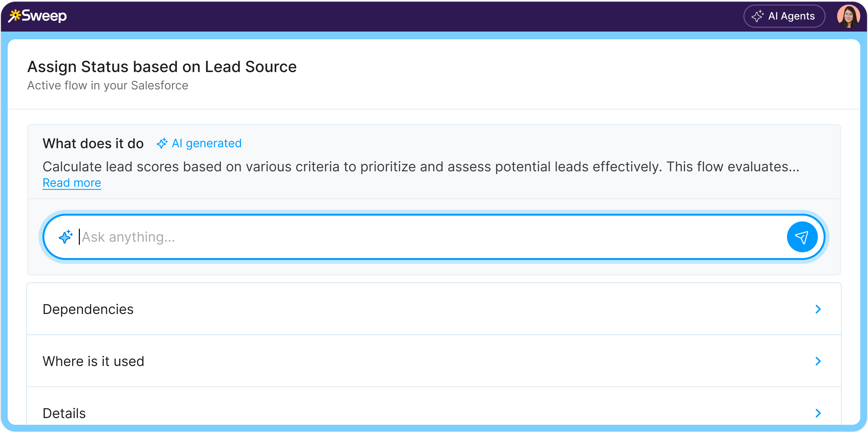Image resolution: width=868 pixels, height=432 pixels.
Task: Click the ask anything input field
Action: (x=434, y=237)
